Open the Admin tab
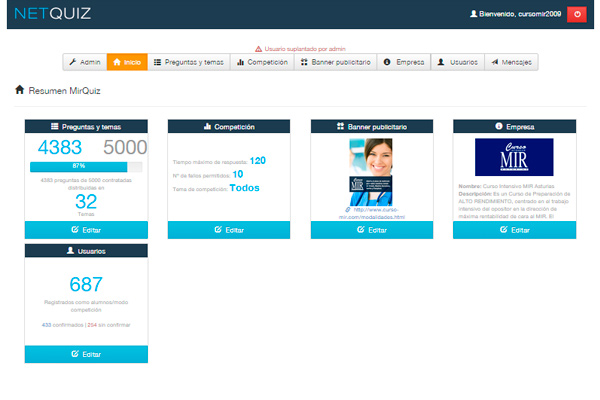600x400 pixels. tap(85, 62)
